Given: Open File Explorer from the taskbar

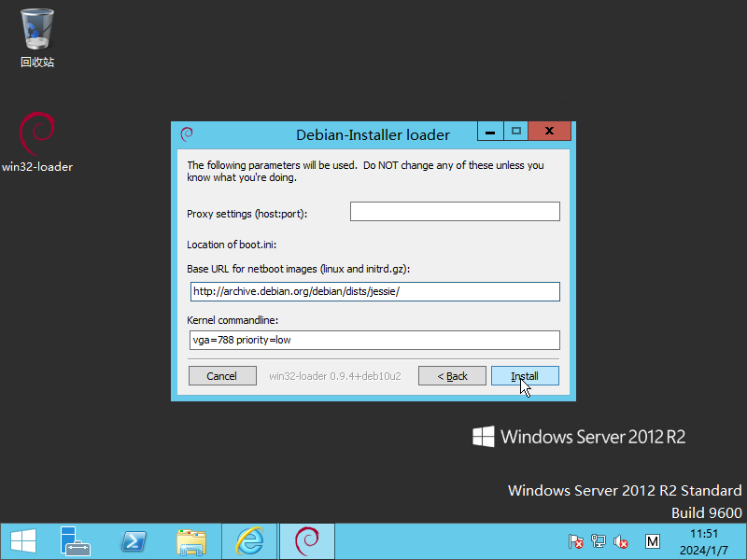Looking at the screenshot, I should click(191, 541).
